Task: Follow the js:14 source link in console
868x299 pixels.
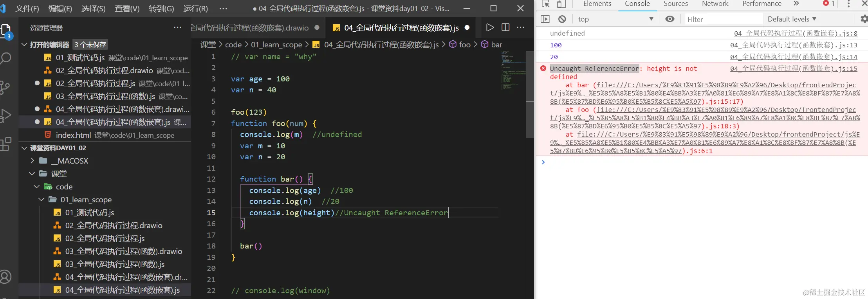Action: (x=794, y=57)
